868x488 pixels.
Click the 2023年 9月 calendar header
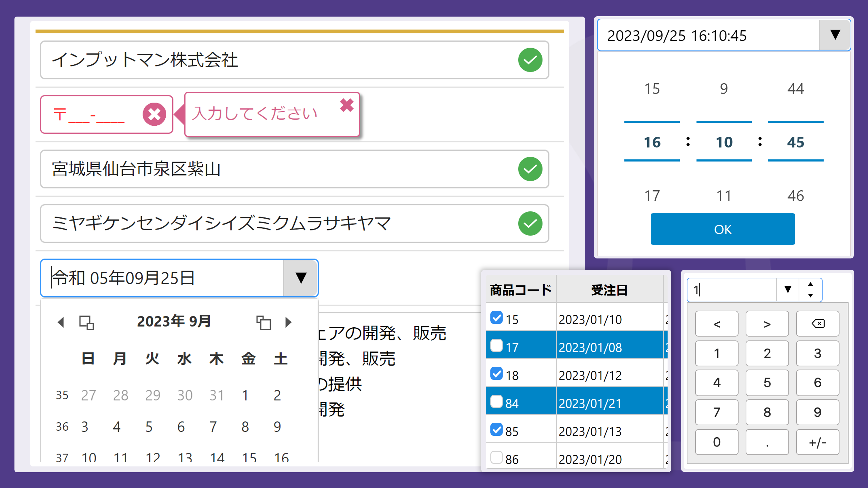click(174, 321)
